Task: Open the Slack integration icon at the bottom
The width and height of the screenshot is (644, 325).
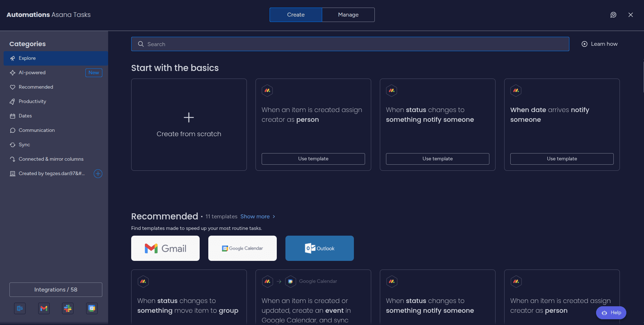Action: (x=68, y=308)
